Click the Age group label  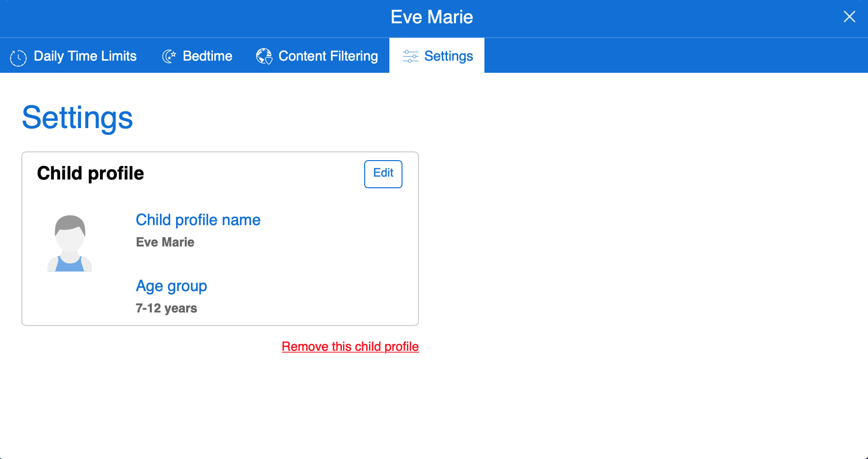tap(171, 286)
